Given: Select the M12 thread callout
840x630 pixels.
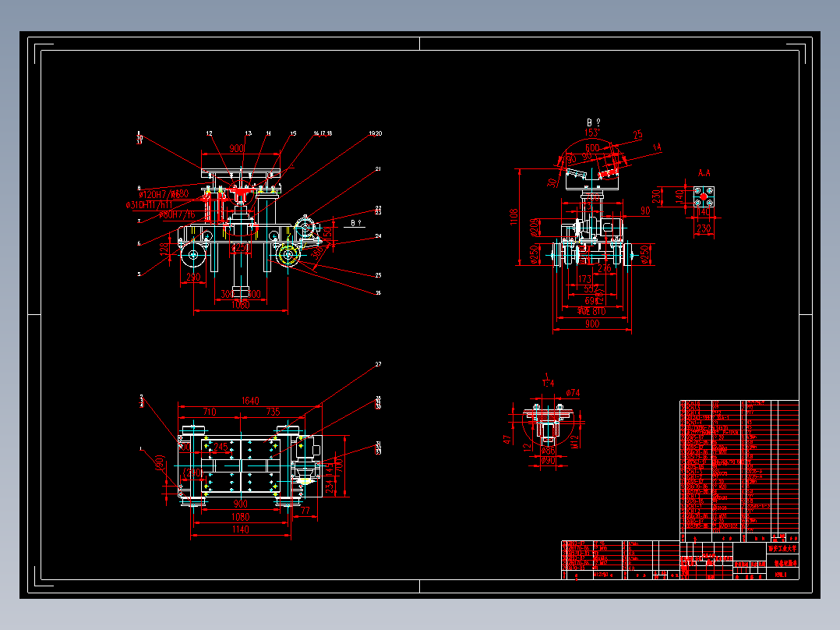Looking at the screenshot, I should (x=575, y=441).
